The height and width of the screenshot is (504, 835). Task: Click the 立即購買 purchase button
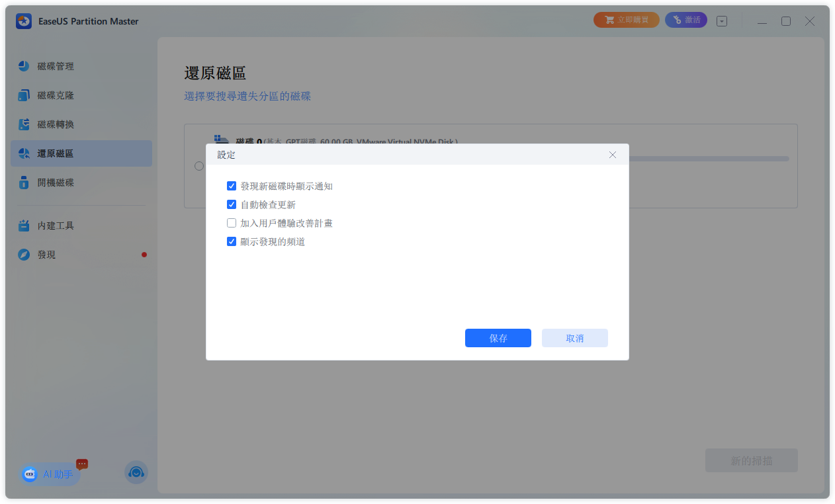[626, 19]
